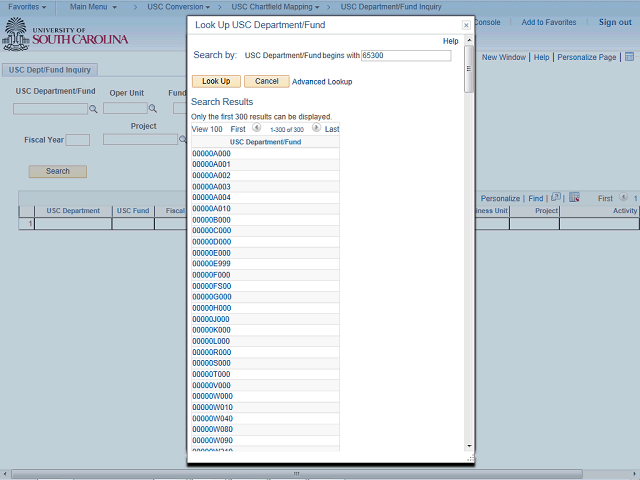Select result 00000L000
Image resolution: width=640 pixels, height=480 pixels.
[x=211, y=341]
